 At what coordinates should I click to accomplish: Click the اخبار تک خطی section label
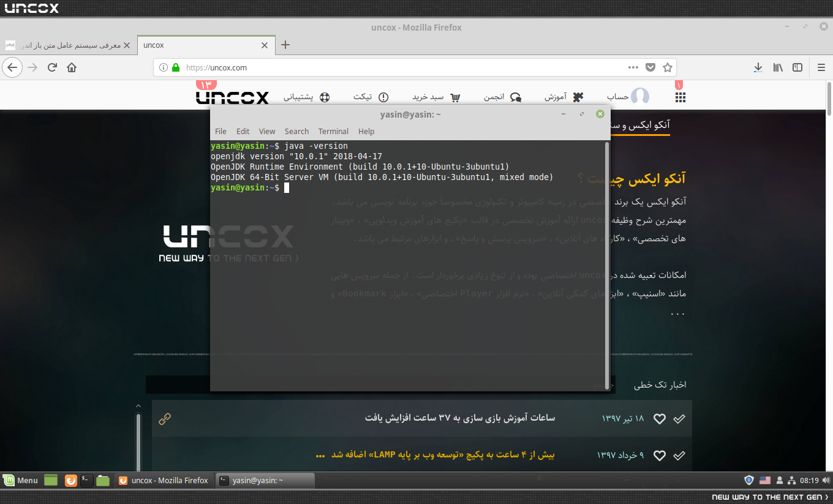click(660, 385)
